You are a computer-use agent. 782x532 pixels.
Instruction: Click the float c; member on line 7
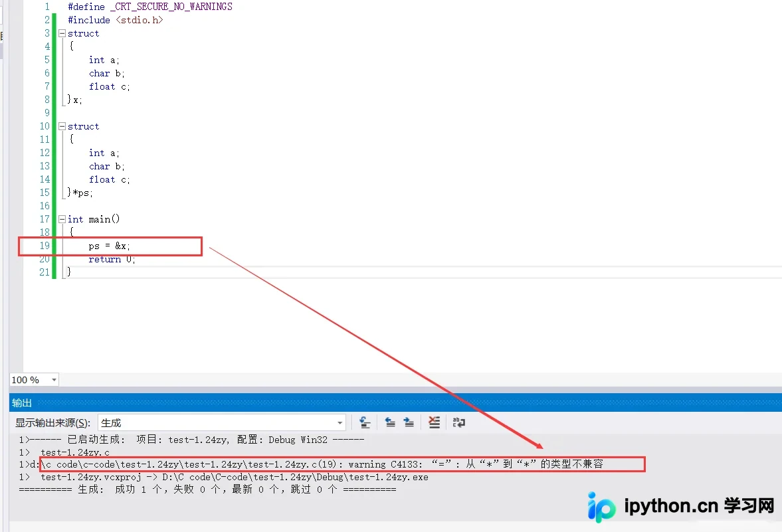[x=109, y=87]
